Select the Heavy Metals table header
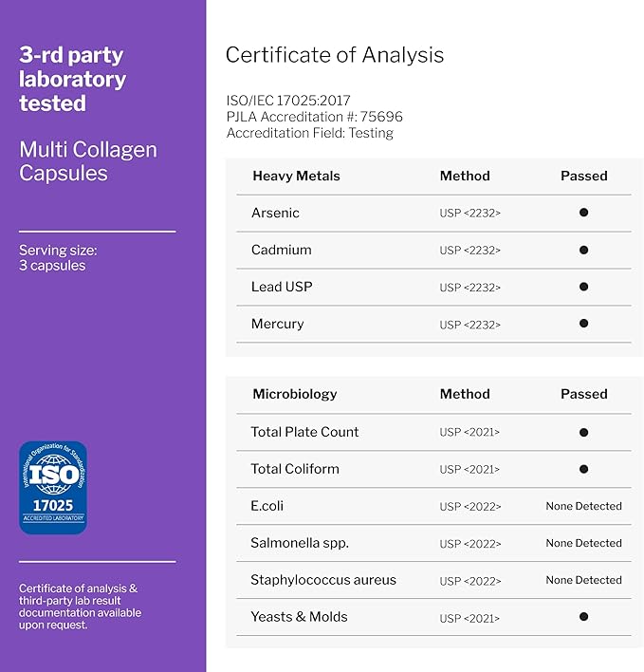The image size is (644, 672). 296,176
